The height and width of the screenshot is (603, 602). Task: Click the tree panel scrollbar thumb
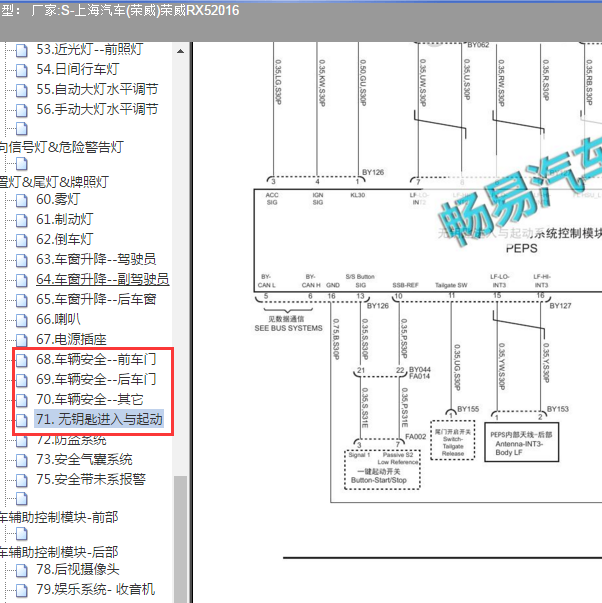tap(180, 538)
